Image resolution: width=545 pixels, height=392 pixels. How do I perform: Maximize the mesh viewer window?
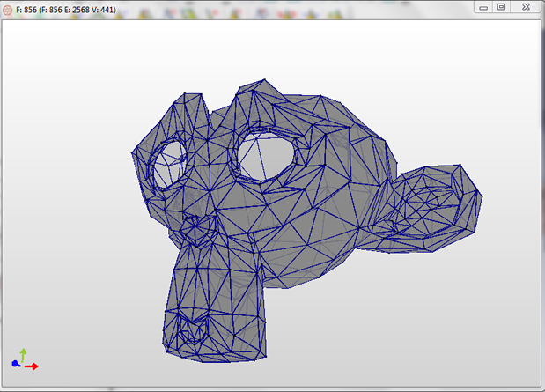tap(501, 7)
